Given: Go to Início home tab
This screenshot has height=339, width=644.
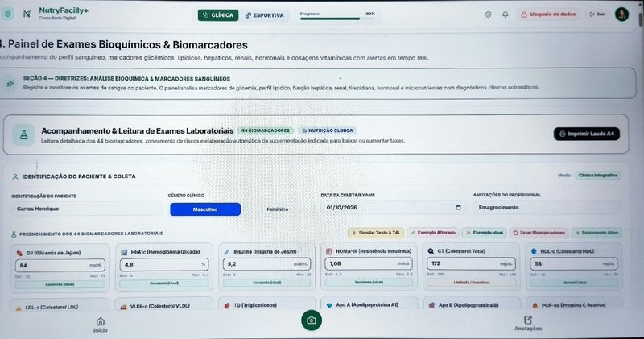Looking at the screenshot, I should pos(100,325).
